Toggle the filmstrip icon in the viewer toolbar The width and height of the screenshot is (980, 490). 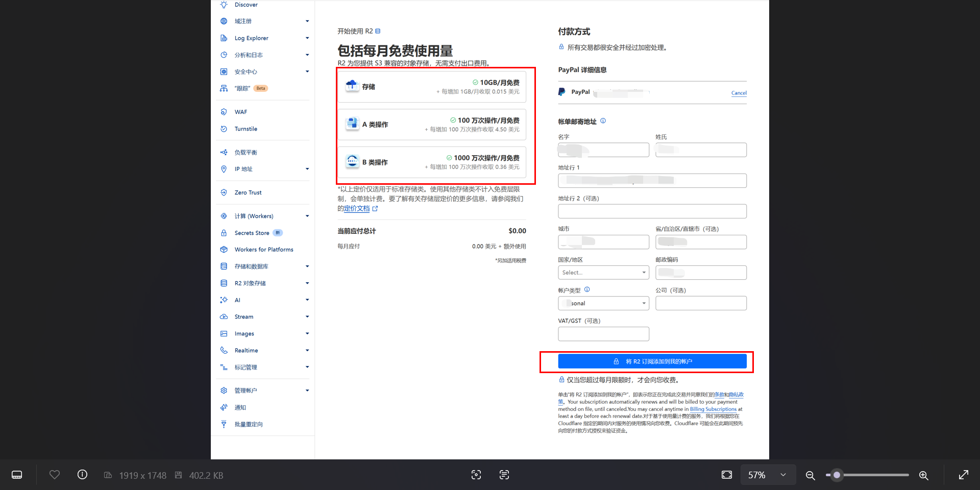[17, 475]
